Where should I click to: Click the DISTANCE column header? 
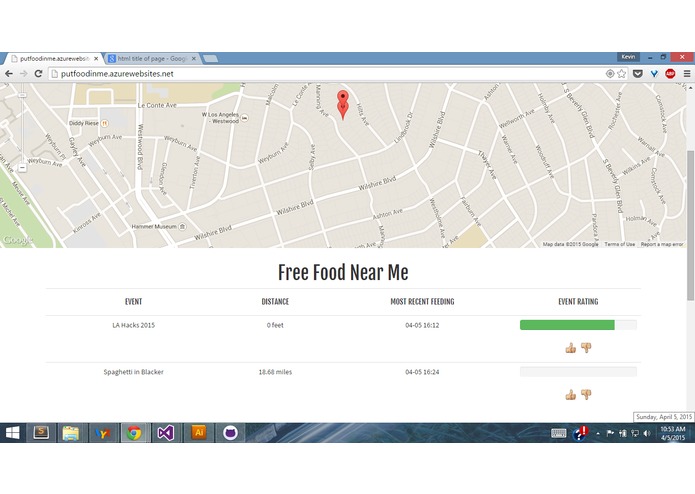coord(275,302)
